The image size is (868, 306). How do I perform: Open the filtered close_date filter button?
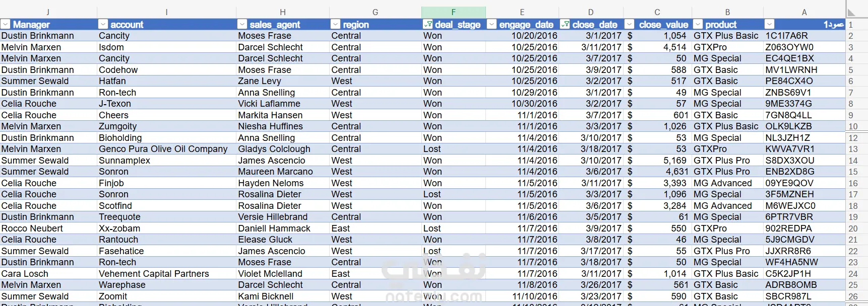point(565,24)
